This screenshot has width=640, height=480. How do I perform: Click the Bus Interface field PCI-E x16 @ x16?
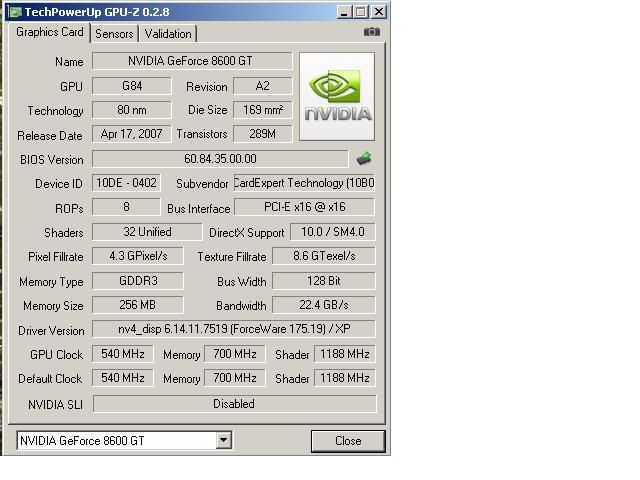[304, 207]
